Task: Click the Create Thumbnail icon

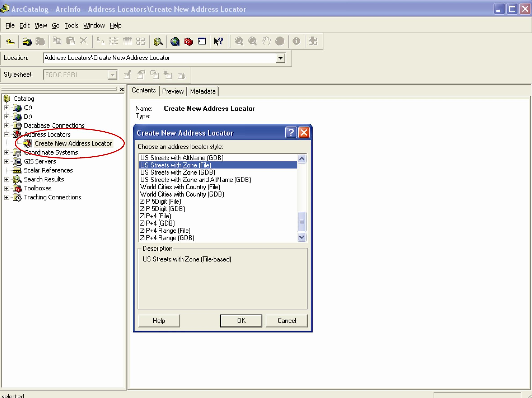Action: coord(313,41)
